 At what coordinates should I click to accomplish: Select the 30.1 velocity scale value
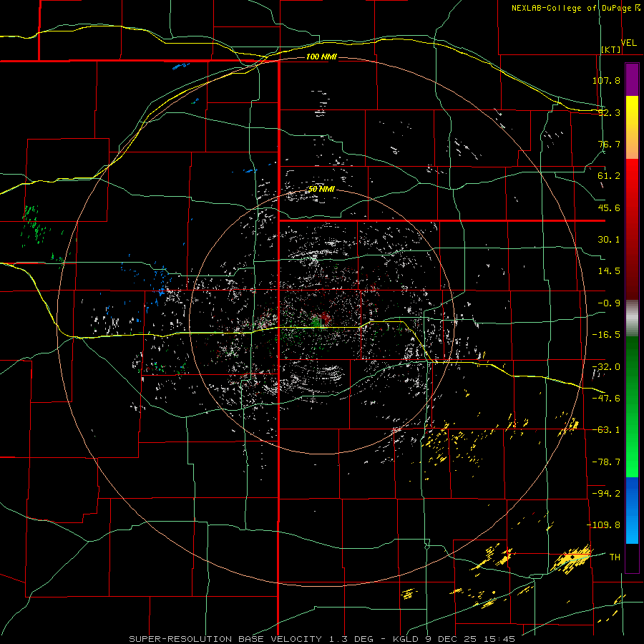pos(609,240)
